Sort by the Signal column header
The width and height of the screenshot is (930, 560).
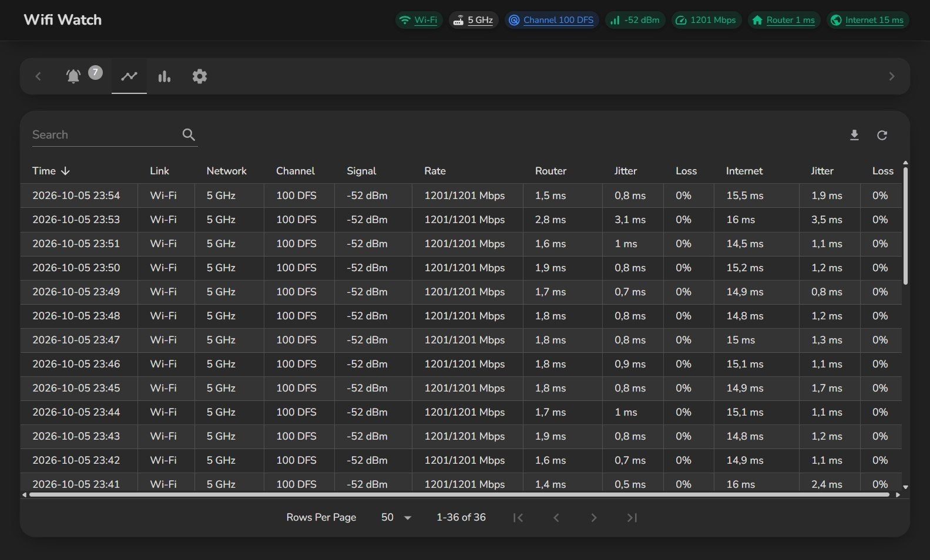pyautogui.click(x=361, y=171)
